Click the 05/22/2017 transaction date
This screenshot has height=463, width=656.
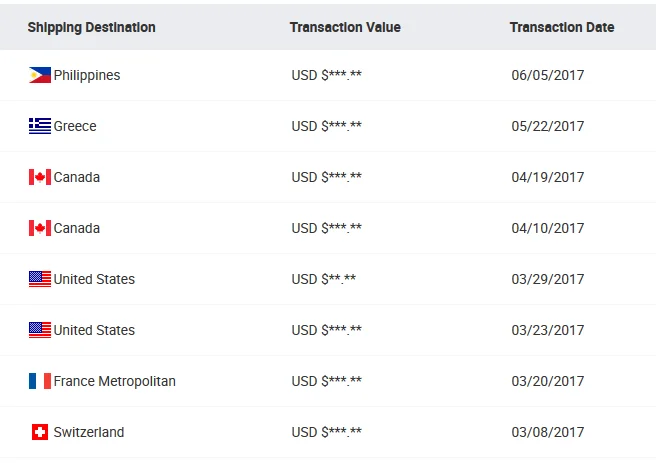point(547,126)
